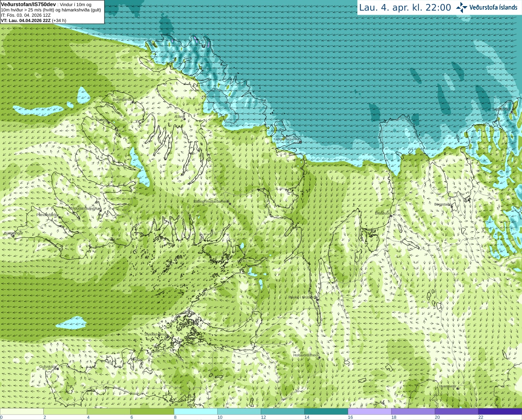Click the Bjargtangar station marker
The image size is (522, 420).
pos(13,236)
